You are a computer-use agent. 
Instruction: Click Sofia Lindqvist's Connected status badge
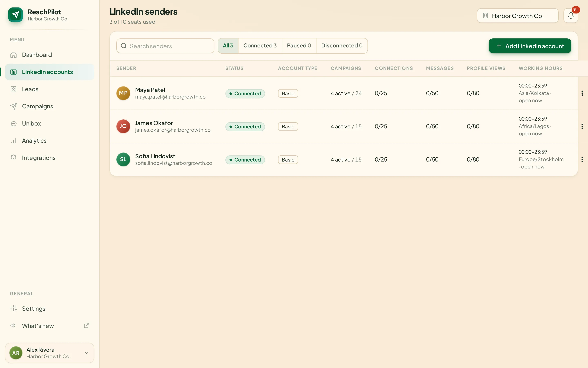click(x=245, y=160)
